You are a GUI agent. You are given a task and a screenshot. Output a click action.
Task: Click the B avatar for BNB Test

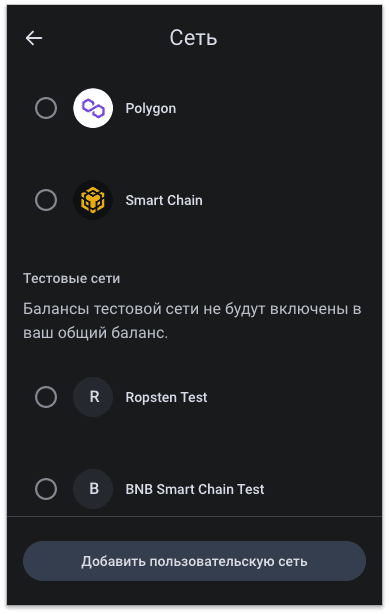tap(93, 489)
